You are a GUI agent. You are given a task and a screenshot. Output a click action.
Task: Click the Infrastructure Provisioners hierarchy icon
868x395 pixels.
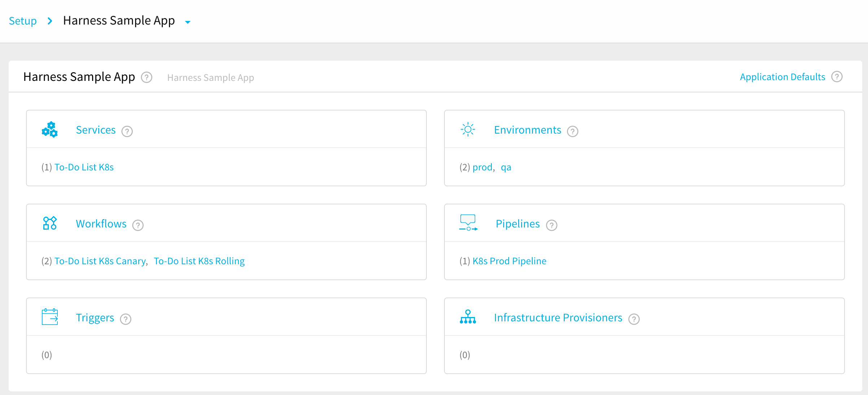pyautogui.click(x=468, y=317)
